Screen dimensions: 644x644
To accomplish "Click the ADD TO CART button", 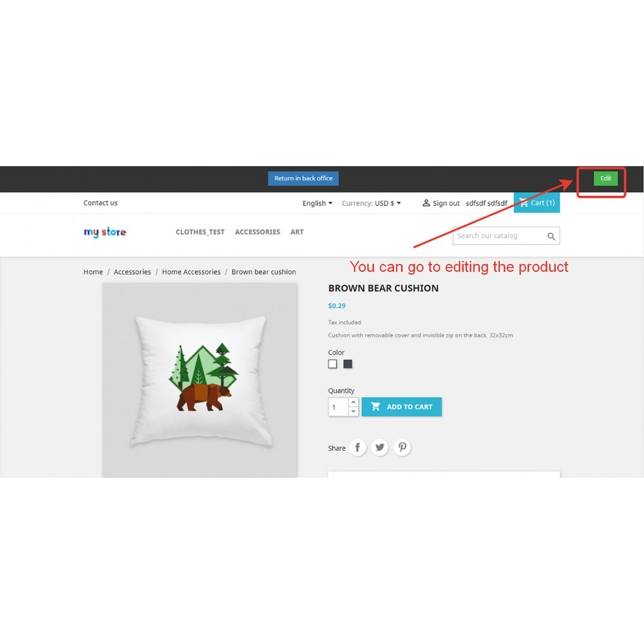I will point(401,406).
